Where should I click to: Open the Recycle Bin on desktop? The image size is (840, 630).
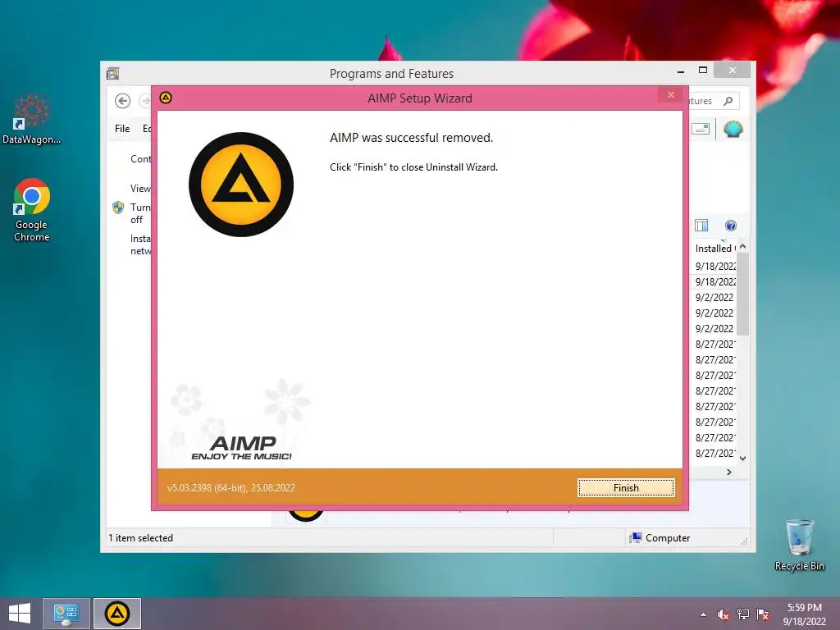click(x=799, y=545)
